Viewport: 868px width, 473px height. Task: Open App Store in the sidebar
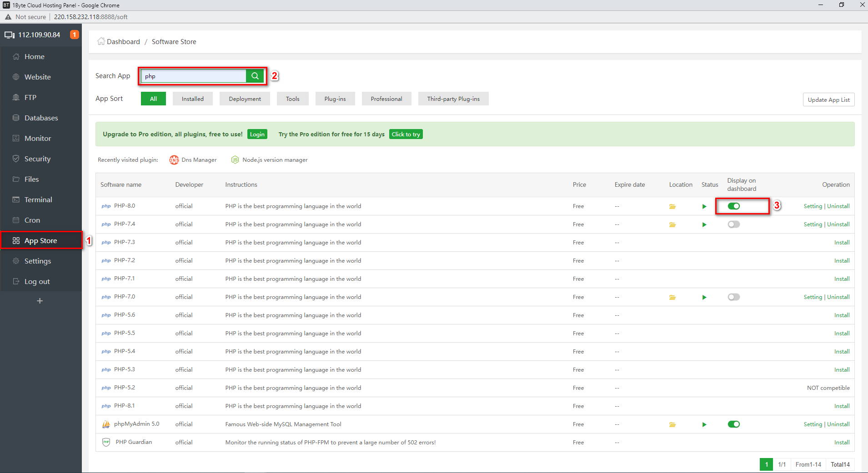point(41,241)
